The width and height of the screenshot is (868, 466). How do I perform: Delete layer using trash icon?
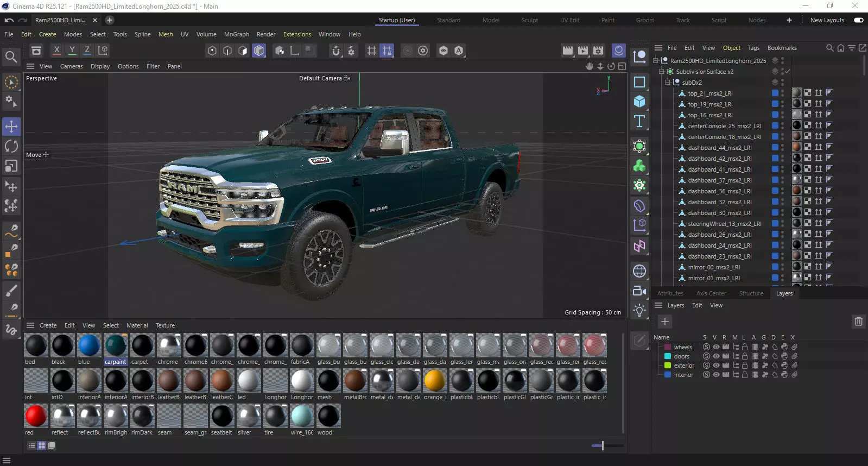[x=858, y=322]
